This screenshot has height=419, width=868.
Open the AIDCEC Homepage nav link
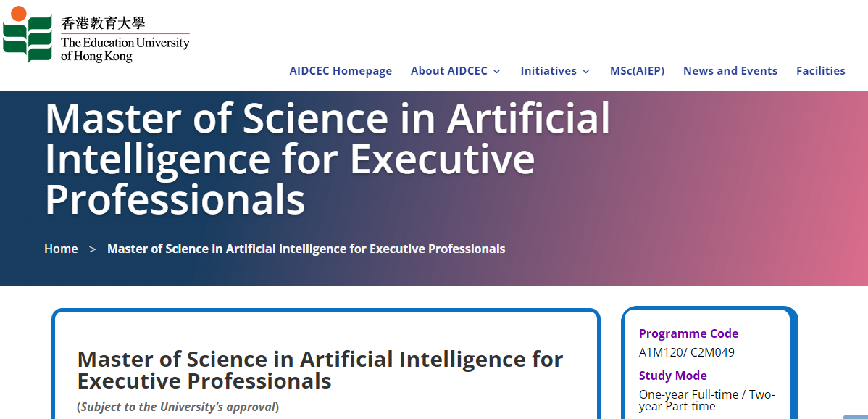point(341,71)
